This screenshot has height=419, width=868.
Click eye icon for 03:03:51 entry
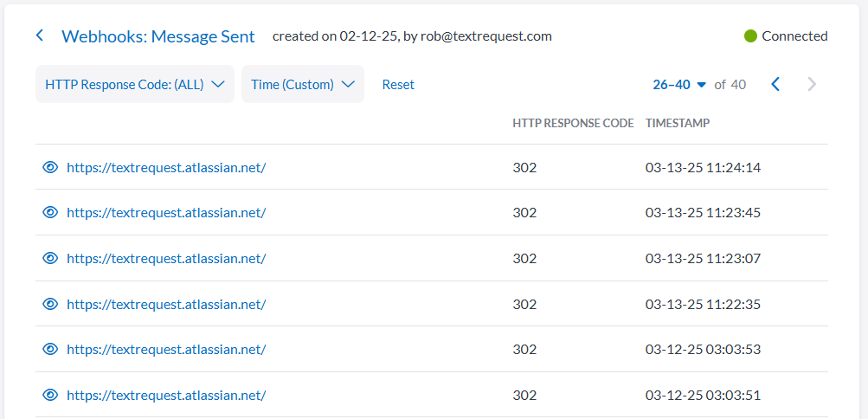pyautogui.click(x=50, y=395)
